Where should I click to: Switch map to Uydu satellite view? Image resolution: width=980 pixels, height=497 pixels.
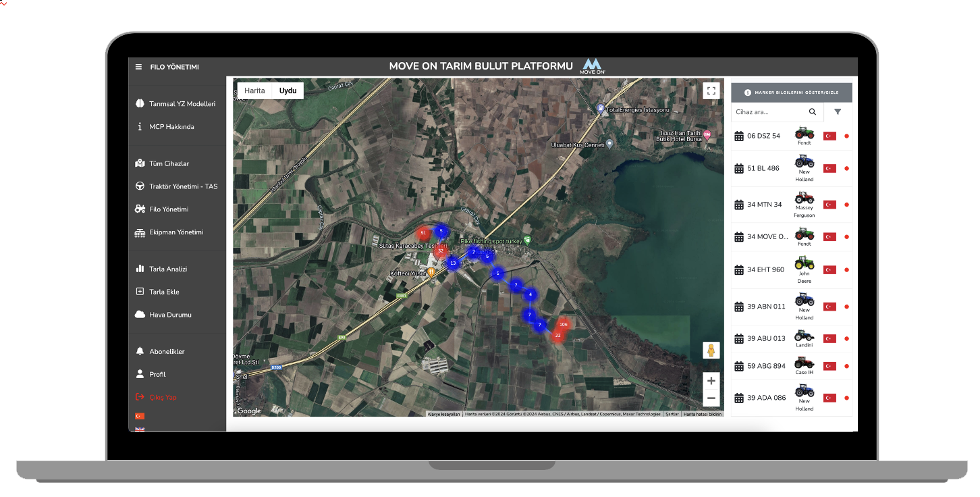[x=288, y=90]
